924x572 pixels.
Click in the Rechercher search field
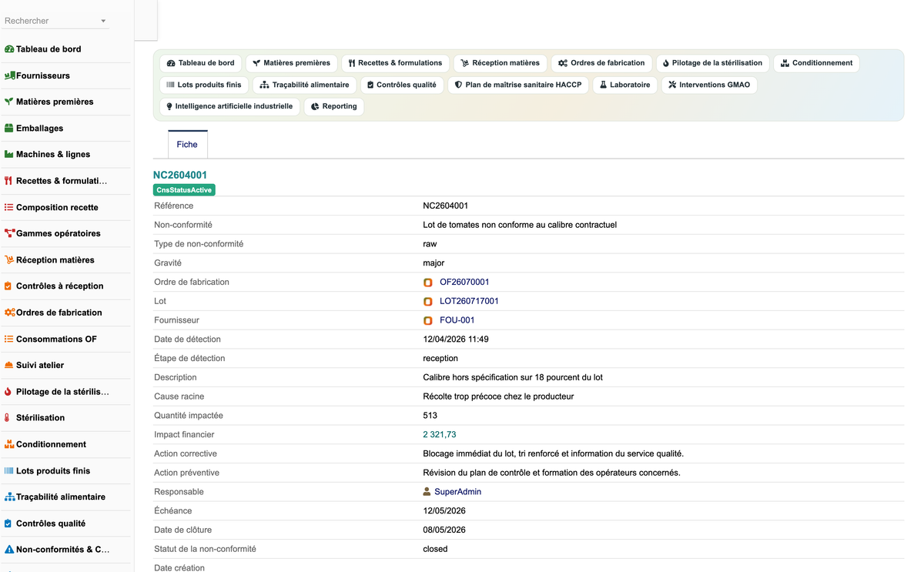click(51, 21)
